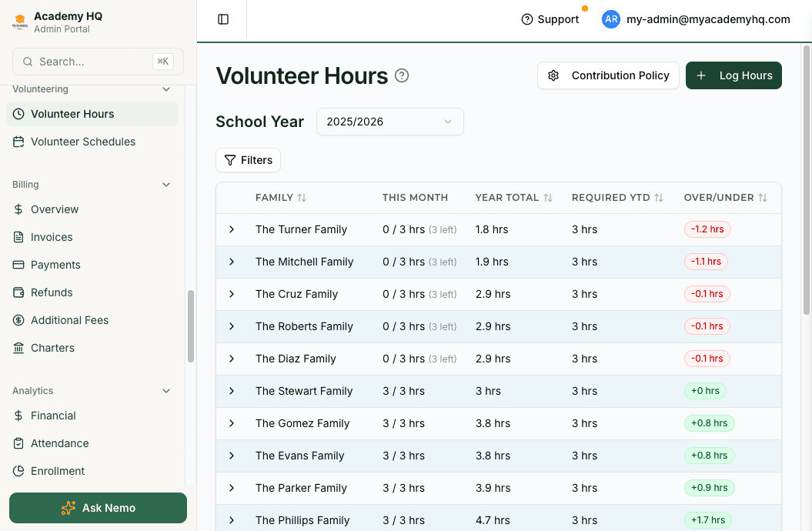812x531 pixels.
Task: Click the plus icon in Log Hours
Action: click(x=700, y=75)
